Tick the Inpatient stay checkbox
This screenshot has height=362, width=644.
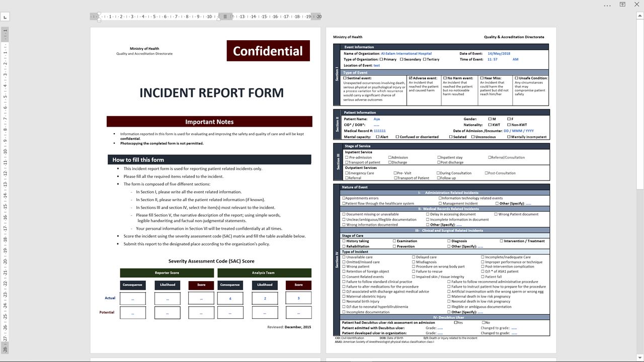point(439,157)
